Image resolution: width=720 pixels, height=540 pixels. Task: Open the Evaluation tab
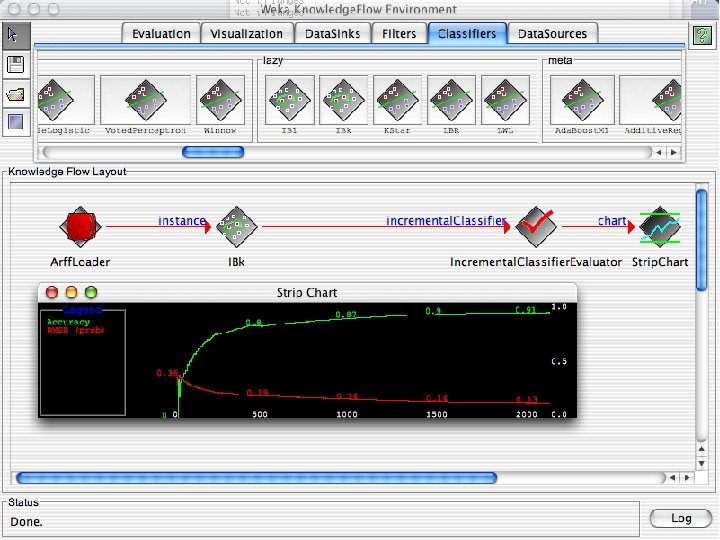(x=161, y=34)
